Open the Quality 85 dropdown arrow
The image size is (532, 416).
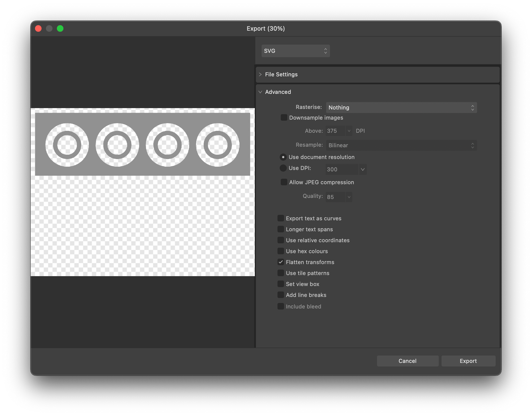(349, 197)
